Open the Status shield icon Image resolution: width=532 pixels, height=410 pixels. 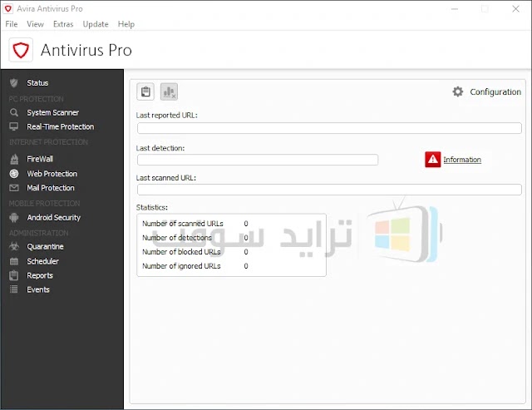click(14, 83)
